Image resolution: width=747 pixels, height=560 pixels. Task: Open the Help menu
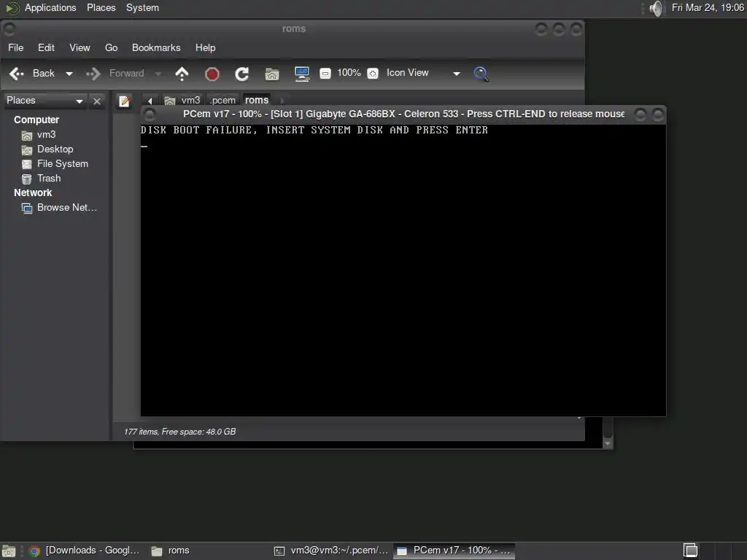[205, 47]
